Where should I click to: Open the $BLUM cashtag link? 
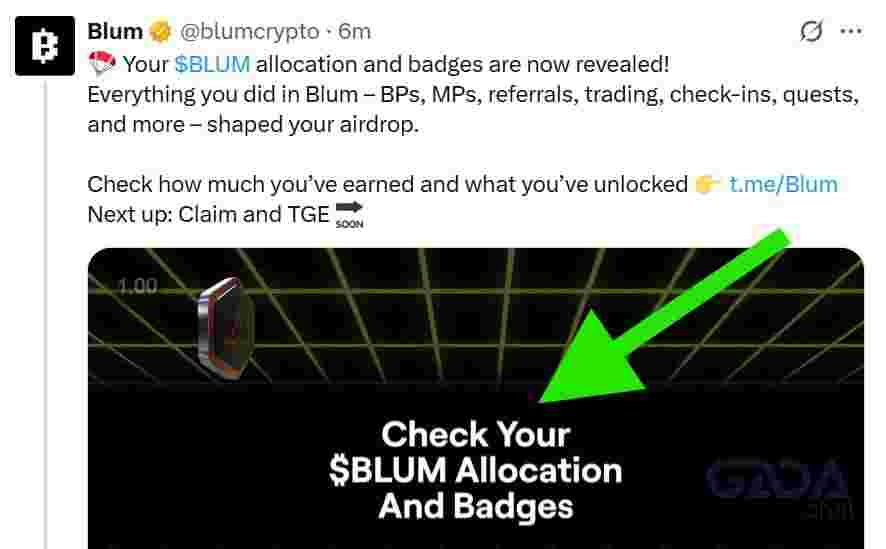(x=212, y=64)
